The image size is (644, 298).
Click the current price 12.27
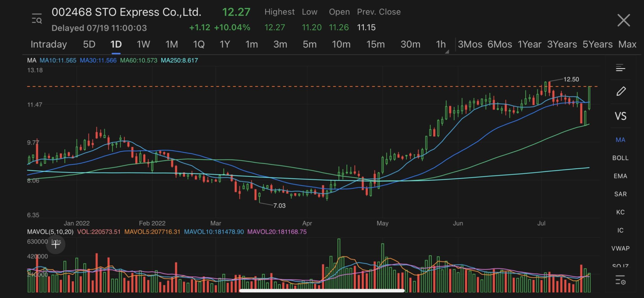tap(236, 12)
